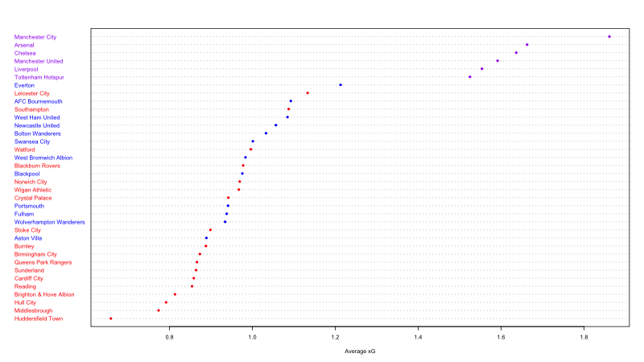This screenshot has width=644, height=362.
Task: Click Stoke City's red data point
Action: point(210,230)
